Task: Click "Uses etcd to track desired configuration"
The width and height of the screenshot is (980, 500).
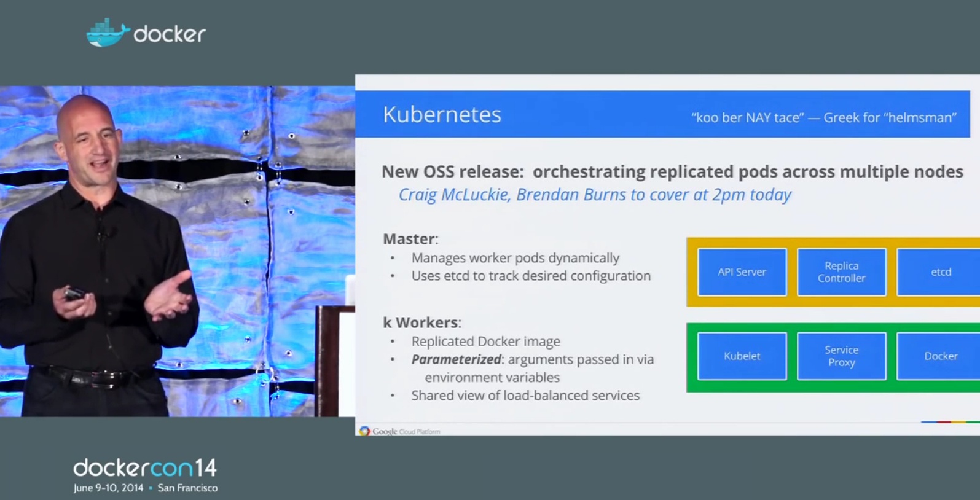Action: pyautogui.click(x=531, y=276)
